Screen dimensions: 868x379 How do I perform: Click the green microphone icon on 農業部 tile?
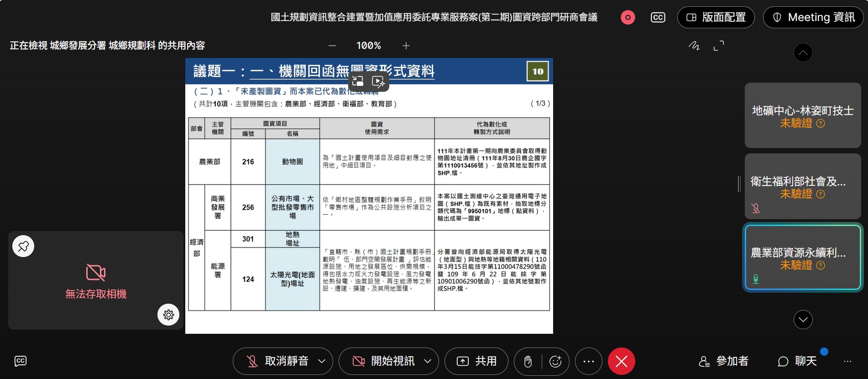(756, 279)
